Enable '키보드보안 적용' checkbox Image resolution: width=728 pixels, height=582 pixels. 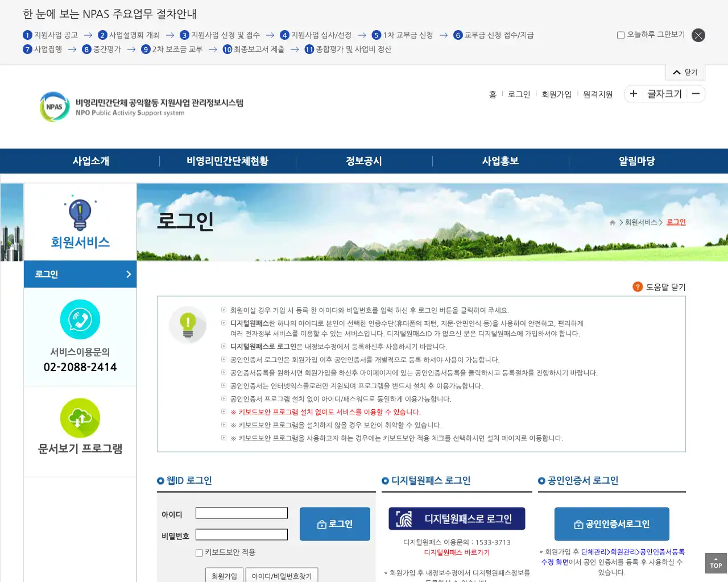pos(199,553)
